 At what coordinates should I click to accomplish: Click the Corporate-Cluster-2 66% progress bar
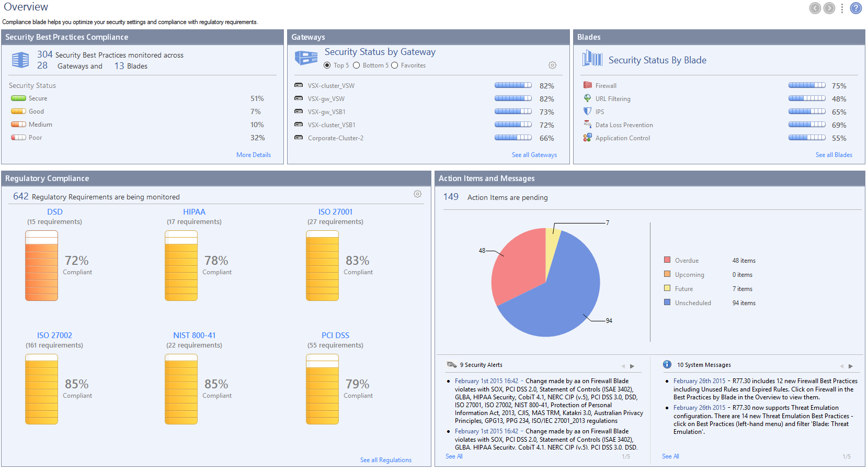(513, 138)
